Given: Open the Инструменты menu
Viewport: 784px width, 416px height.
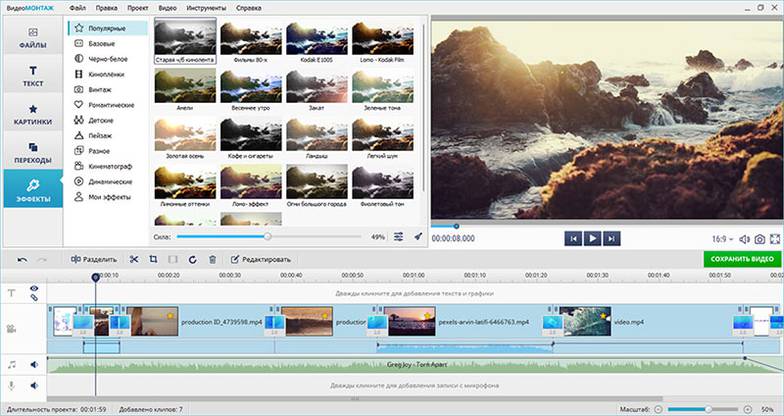Looking at the screenshot, I should [x=206, y=8].
